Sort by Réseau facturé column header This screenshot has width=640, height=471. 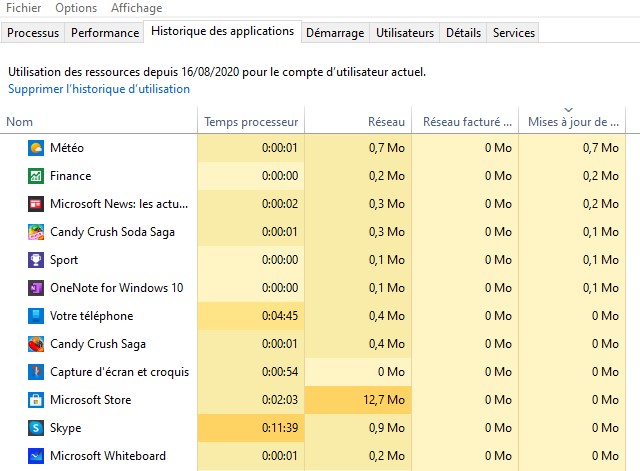pos(465,122)
